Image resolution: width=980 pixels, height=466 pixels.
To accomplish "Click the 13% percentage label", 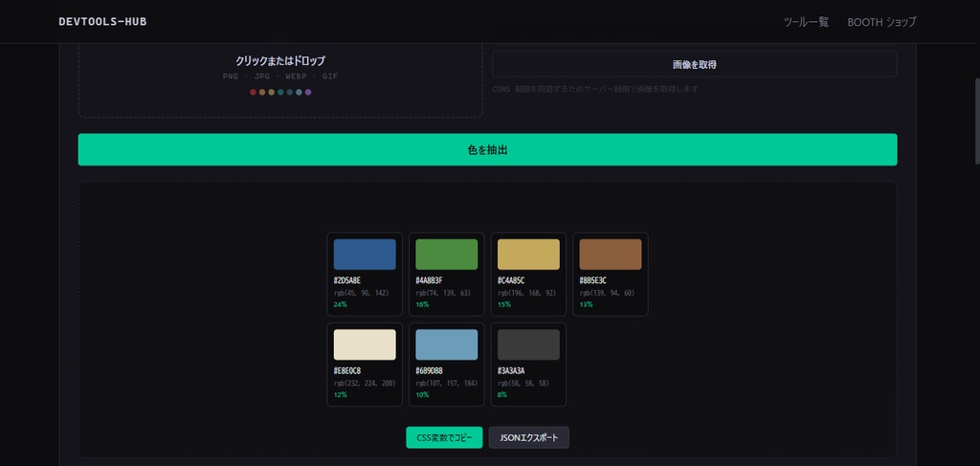I will (586, 305).
